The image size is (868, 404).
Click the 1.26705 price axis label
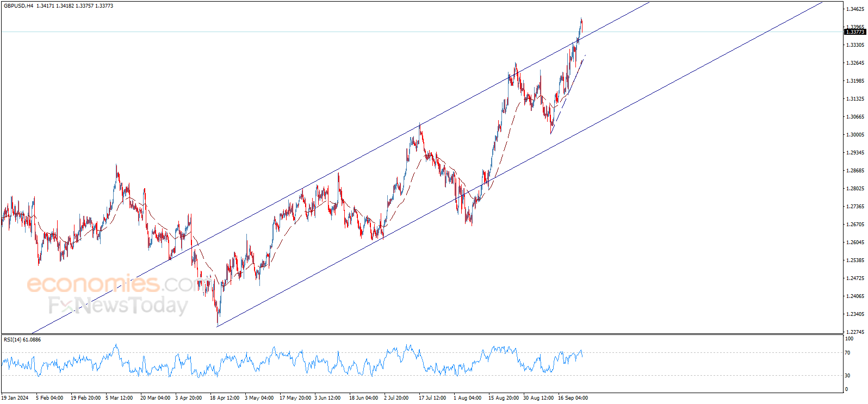pos(855,225)
